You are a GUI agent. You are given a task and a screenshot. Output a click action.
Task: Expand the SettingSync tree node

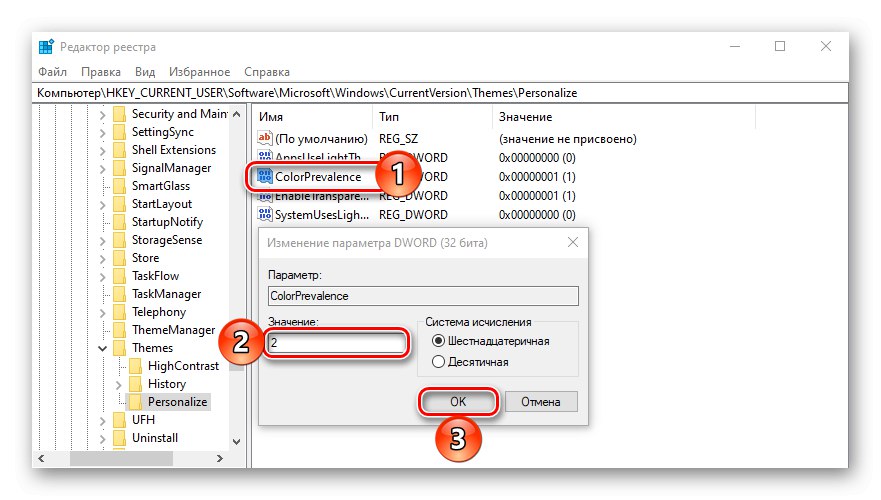(x=102, y=133)
